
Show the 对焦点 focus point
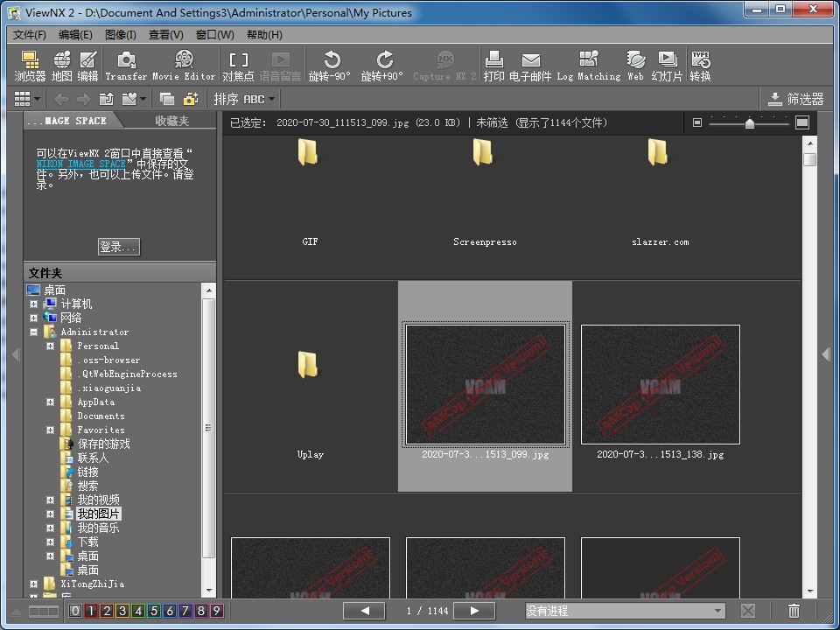[x=238, y=66]
